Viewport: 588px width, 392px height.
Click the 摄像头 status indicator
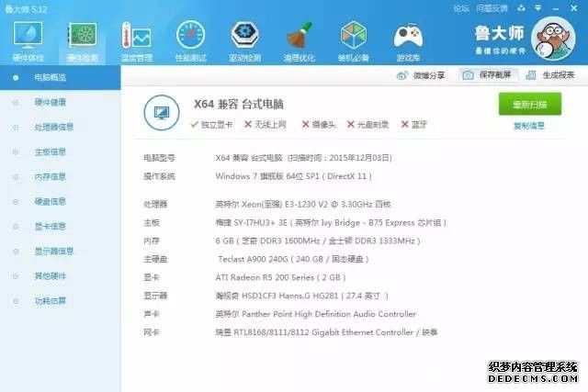pos(319,125)
